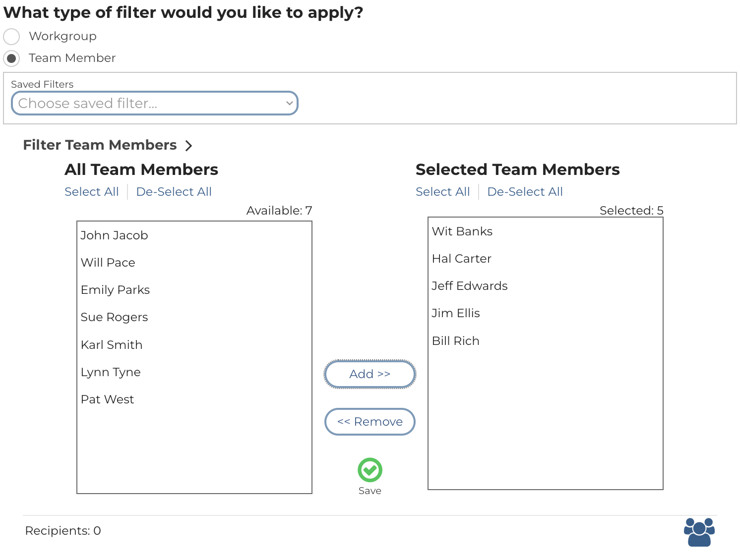Select Sue Rogers in available list
This screenshot has width=740, height=560.
pyautogui.click(x=115, y=317)
